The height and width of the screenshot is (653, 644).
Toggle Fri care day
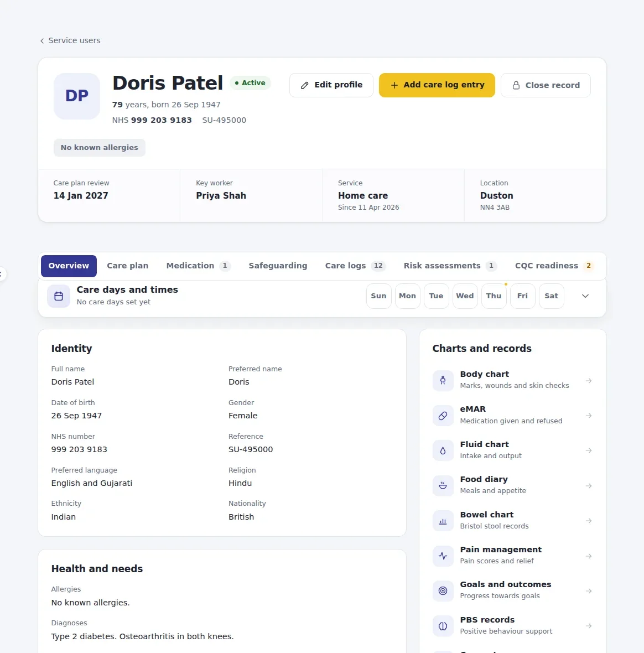coord(522,296)
